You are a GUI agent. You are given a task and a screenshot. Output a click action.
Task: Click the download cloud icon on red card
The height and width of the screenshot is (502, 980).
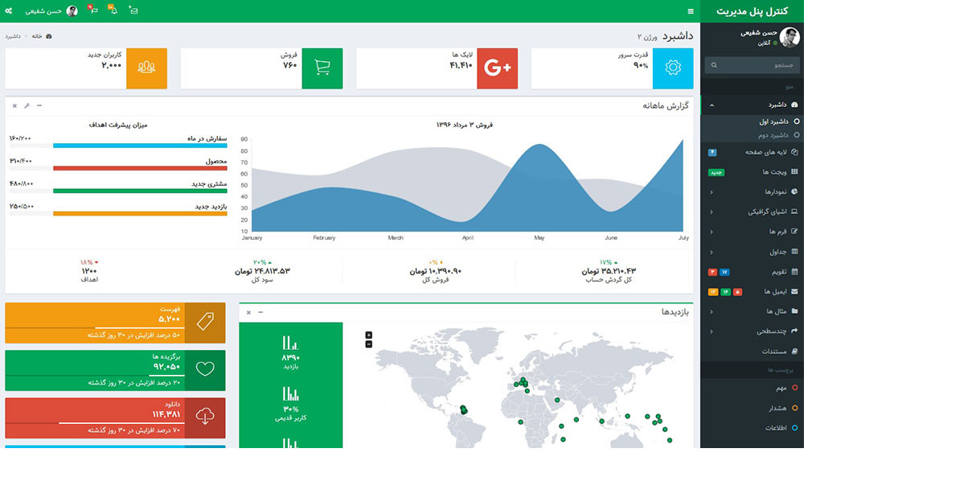point(205,418)
